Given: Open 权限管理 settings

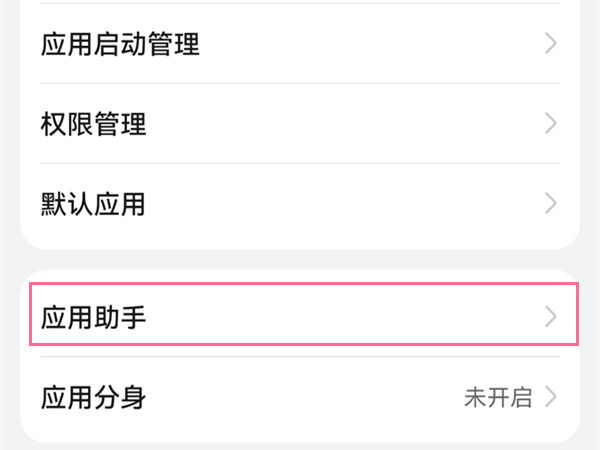Looking at the screenshot, I should coord(94,125).
